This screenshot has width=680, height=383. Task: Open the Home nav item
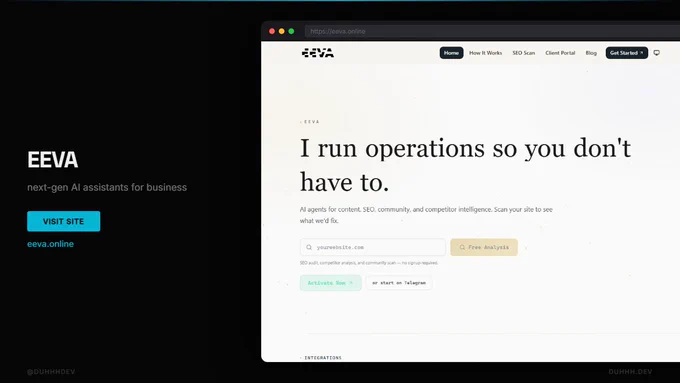pos(451,53)
